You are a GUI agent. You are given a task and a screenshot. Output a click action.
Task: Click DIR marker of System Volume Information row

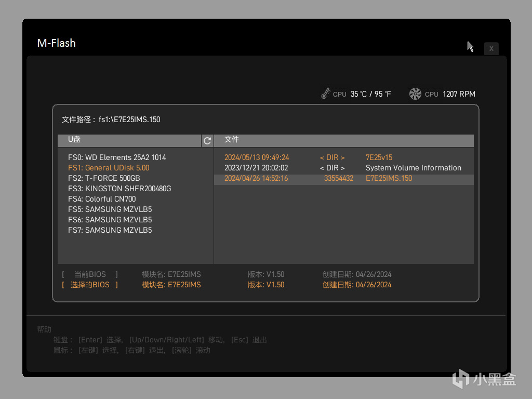coord(332,168)
